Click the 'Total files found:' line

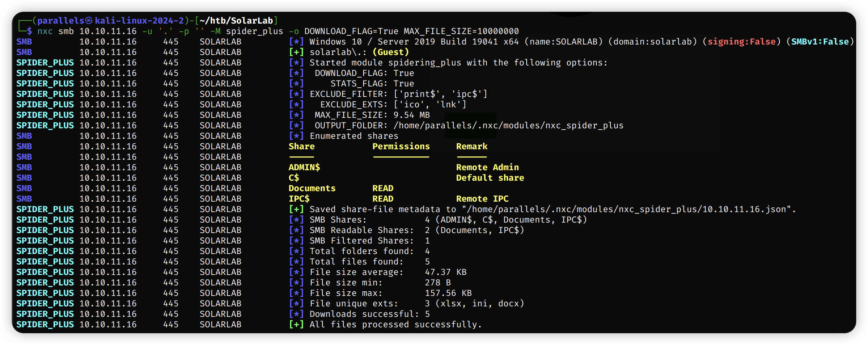pos(370,261)
